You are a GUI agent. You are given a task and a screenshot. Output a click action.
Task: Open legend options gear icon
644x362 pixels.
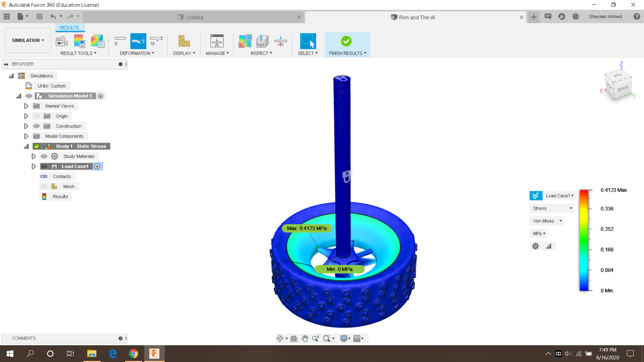tap(535, 246)
